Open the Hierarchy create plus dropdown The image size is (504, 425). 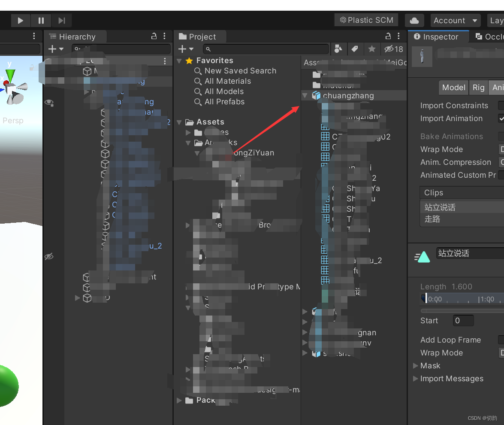[56, 49]
